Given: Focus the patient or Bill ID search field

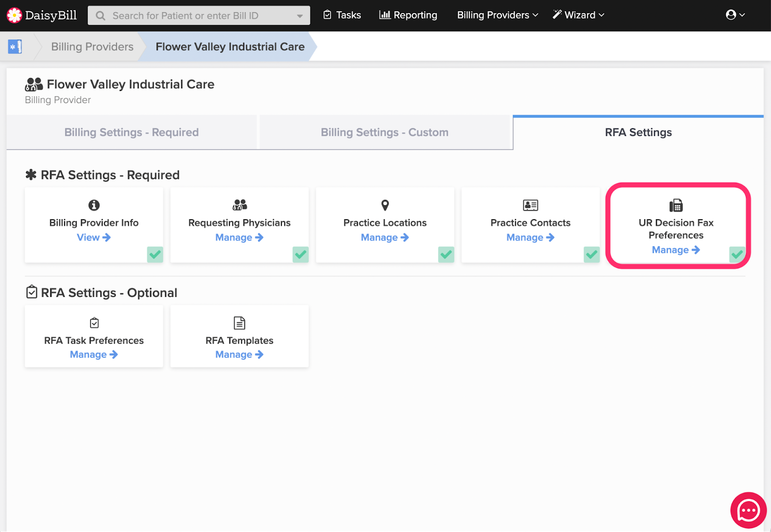Looking at the screenshot, I should 199,16.
